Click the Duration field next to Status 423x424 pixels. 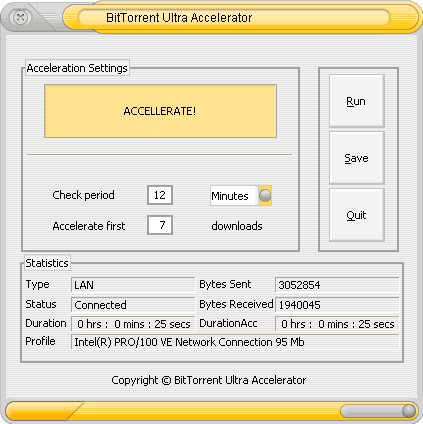tap(133, 324)
